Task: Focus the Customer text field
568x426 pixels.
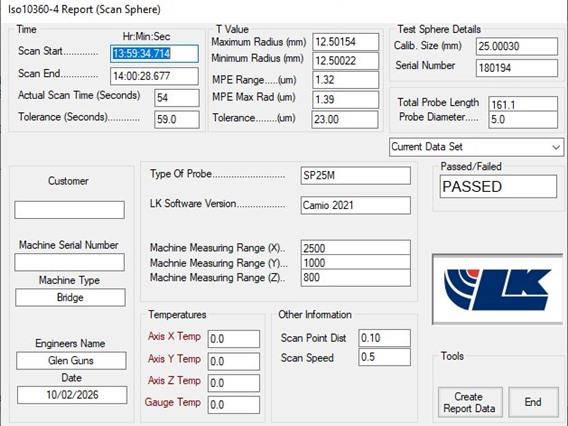Action: pyautogui.click(x=70, y=210)
